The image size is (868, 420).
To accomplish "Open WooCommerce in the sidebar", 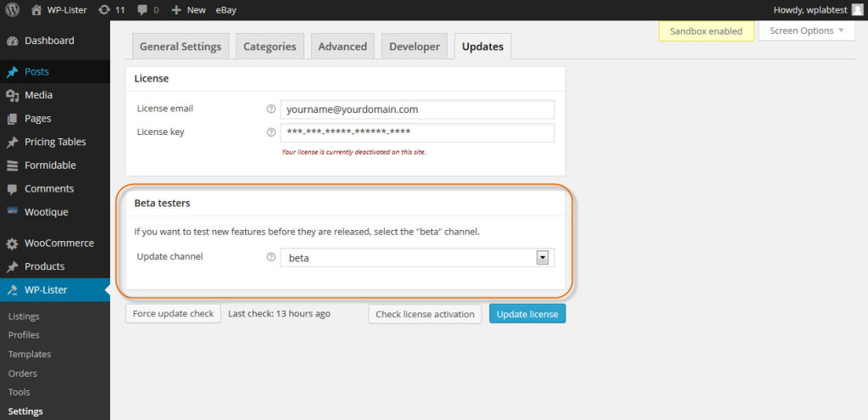I will [x=59, y=243].
